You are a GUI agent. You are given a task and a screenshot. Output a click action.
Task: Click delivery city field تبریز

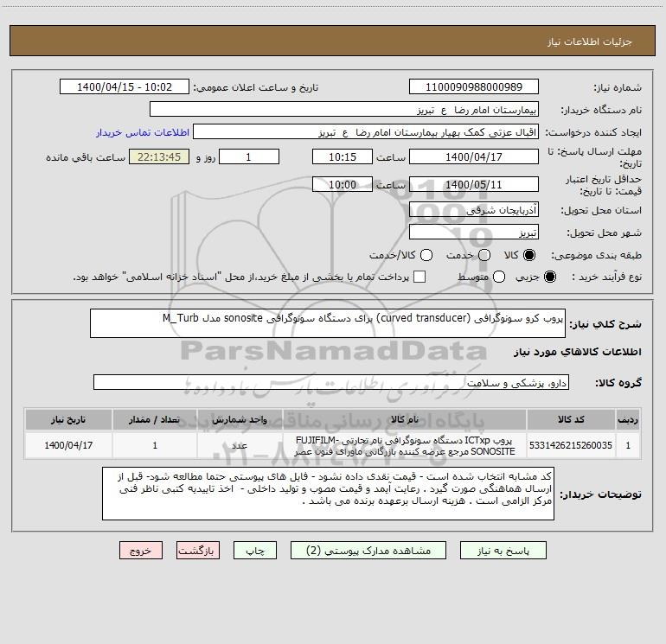point(474,232)
